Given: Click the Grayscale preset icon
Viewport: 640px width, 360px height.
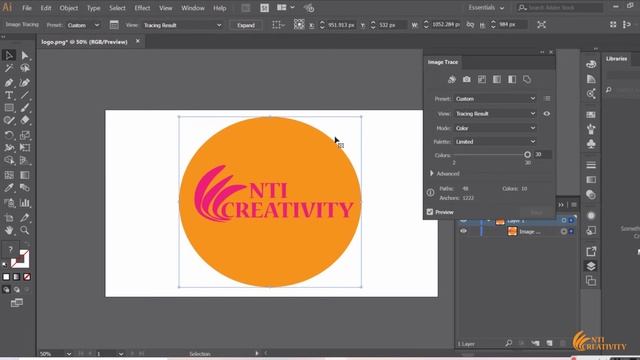Looking at the screenshot, I should (x=497, y=80).
